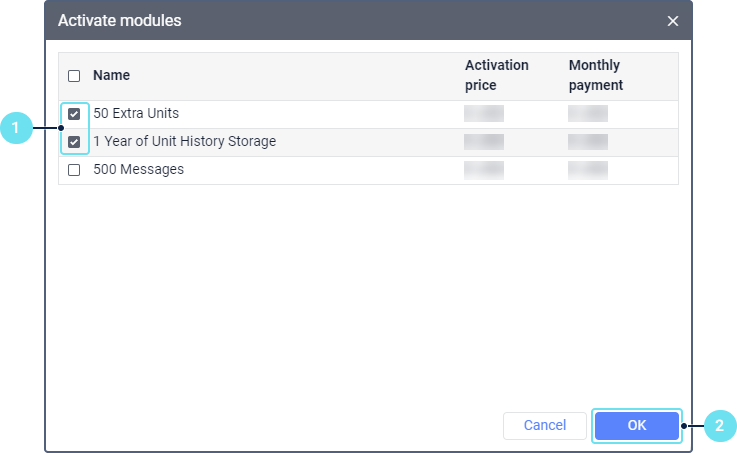Click the Name column header

[x=111, y=75]
